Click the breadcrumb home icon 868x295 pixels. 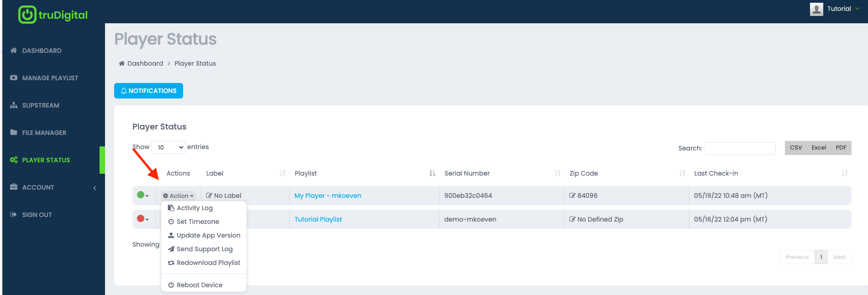pos(121,63)
